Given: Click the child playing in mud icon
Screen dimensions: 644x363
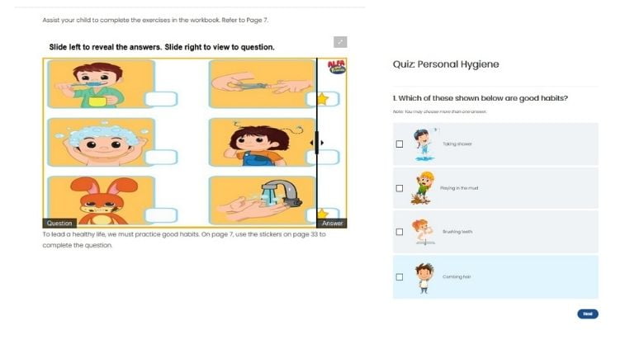Looking at the screenshot, I should (423, 188).
